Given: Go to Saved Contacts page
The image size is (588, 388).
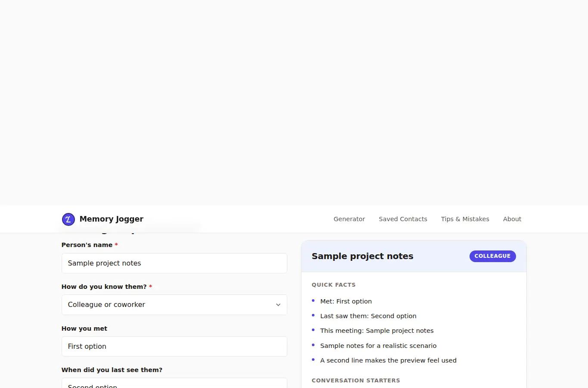Looking at the screenshot, I should [403, 219].
